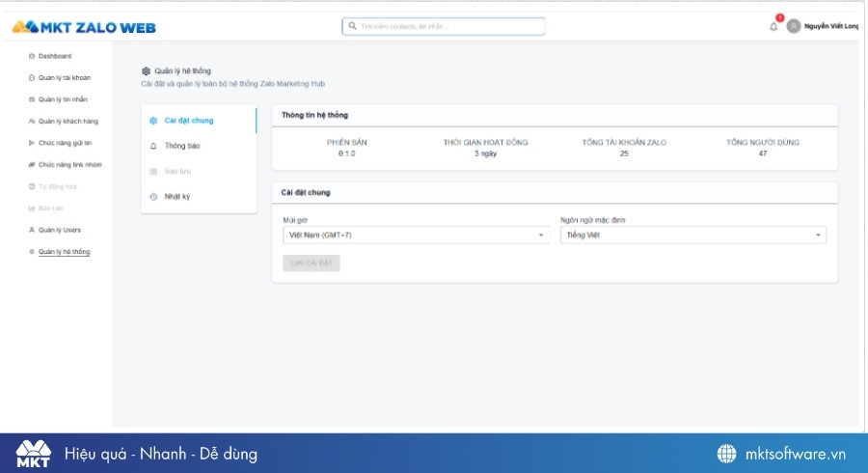
Task: Click the Quản lý tin nhắn icon
Action: (32, 99)
